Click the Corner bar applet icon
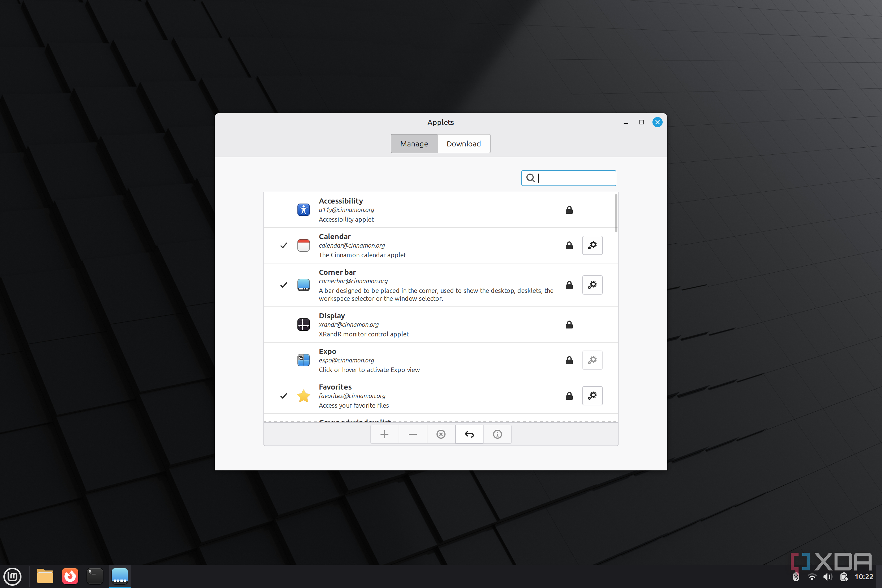 [x=303, y=285]
